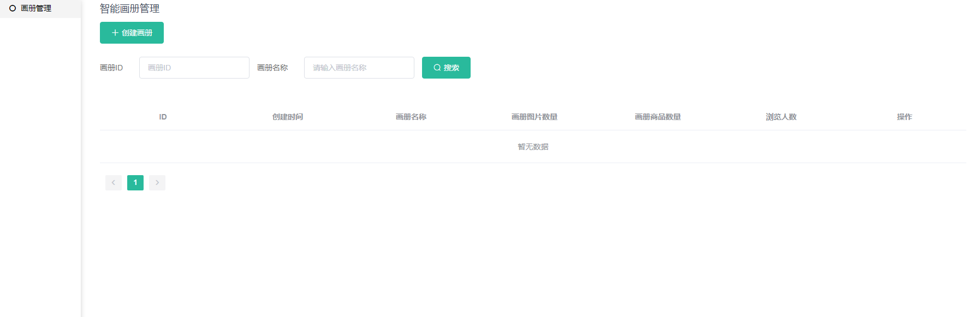This screenshot has width=980, height=317.
Task: Click the plus icon on 创建画册
Action: click(115, 33)
